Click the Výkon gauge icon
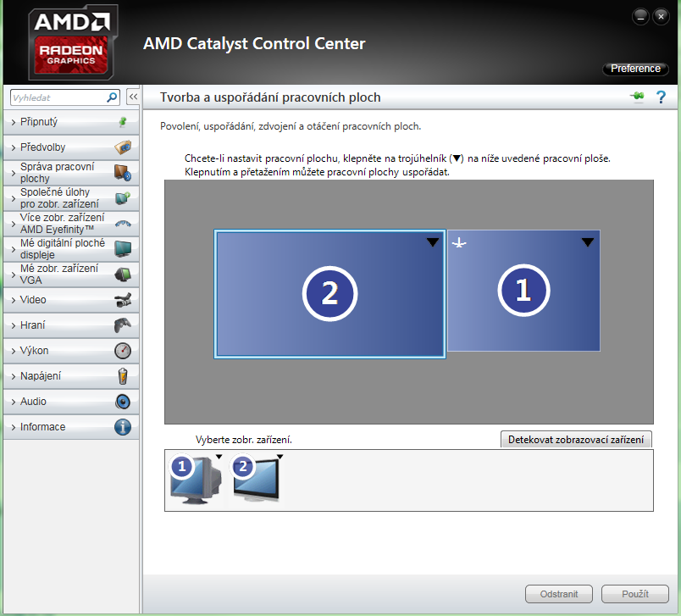 (123, 351)
